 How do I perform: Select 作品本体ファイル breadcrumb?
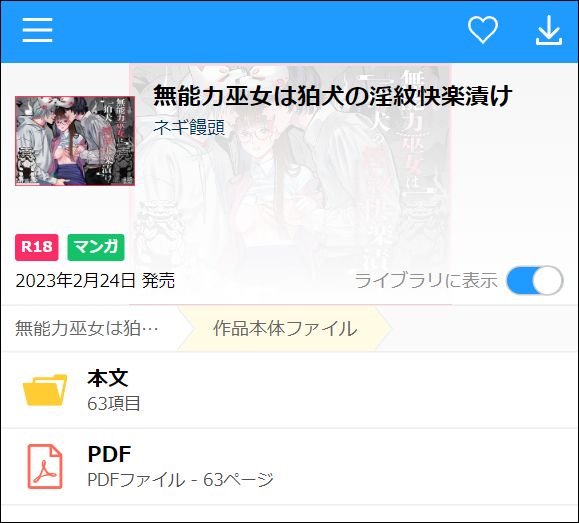285,328
